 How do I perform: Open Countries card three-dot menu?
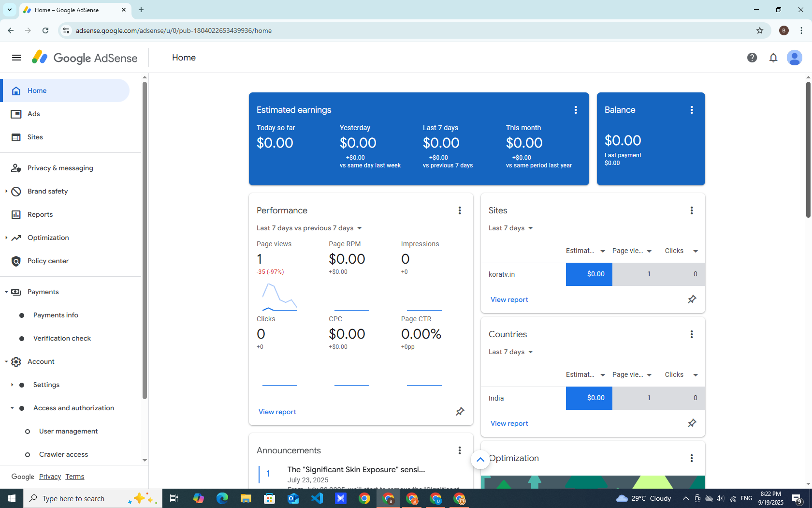click(691, 334)
